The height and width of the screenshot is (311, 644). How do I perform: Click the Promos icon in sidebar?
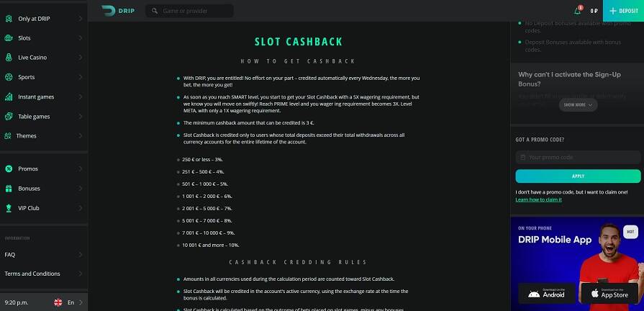point(8,168)
